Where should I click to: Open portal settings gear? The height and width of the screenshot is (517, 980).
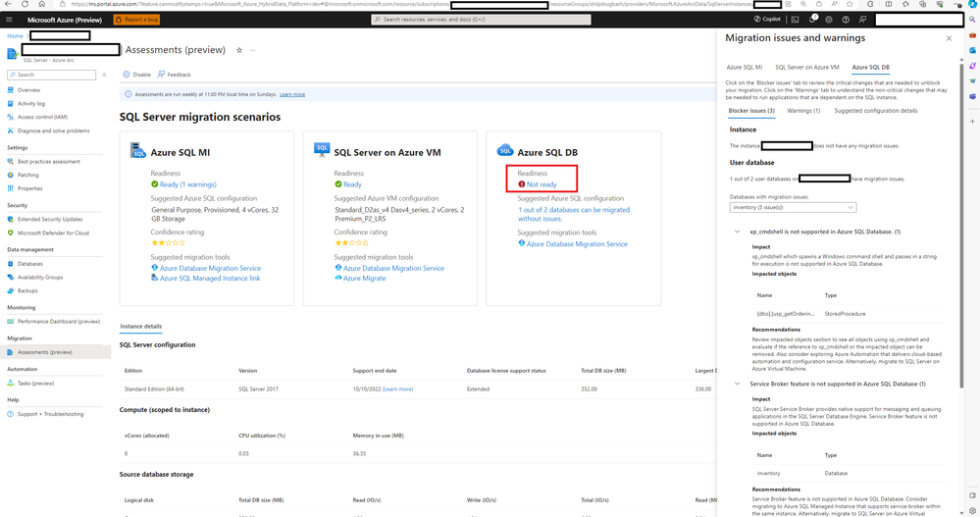coord(829,20)
